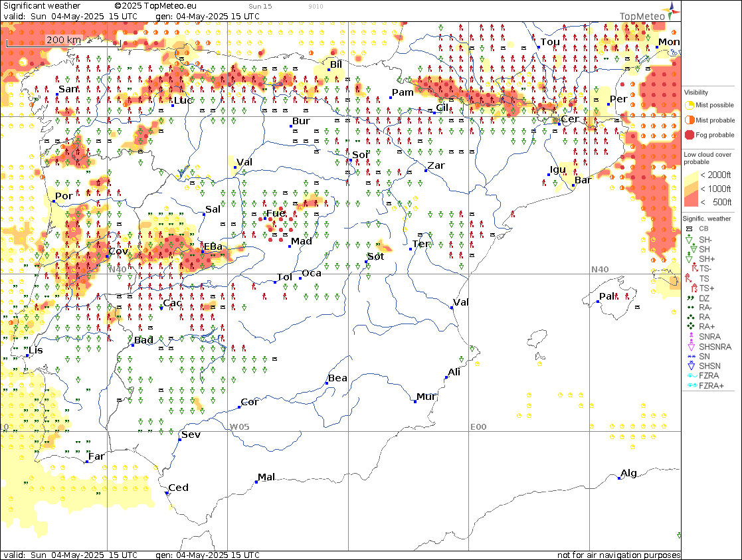742x560 pixels.
Task: Click the Per city label
Action: click(618, 99)
